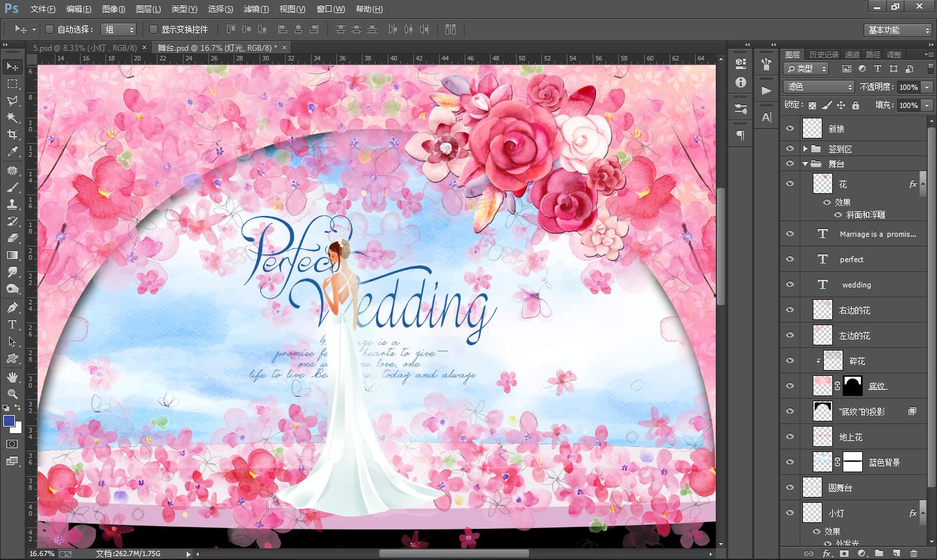Open the Paragraph panel icon
Screen dimensions: 937x560
[x=740, y=135]
